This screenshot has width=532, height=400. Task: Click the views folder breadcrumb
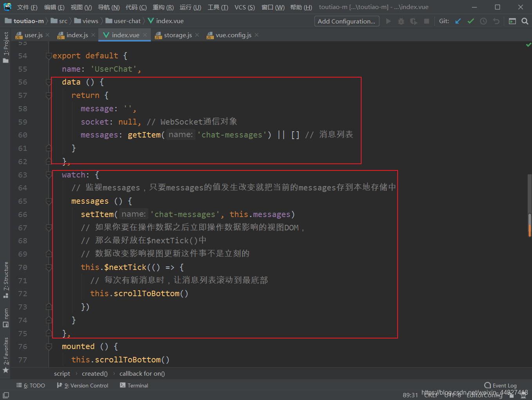(x=86, y=21)
